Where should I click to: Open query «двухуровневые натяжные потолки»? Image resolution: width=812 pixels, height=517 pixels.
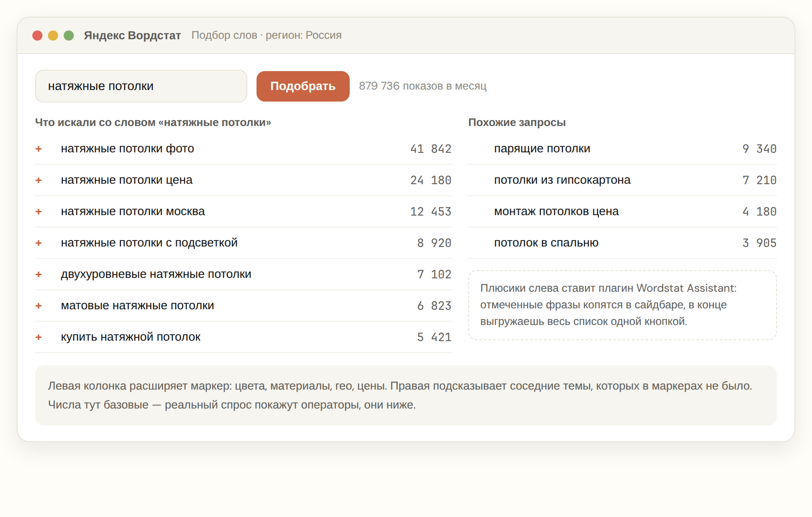coord(156,274)
